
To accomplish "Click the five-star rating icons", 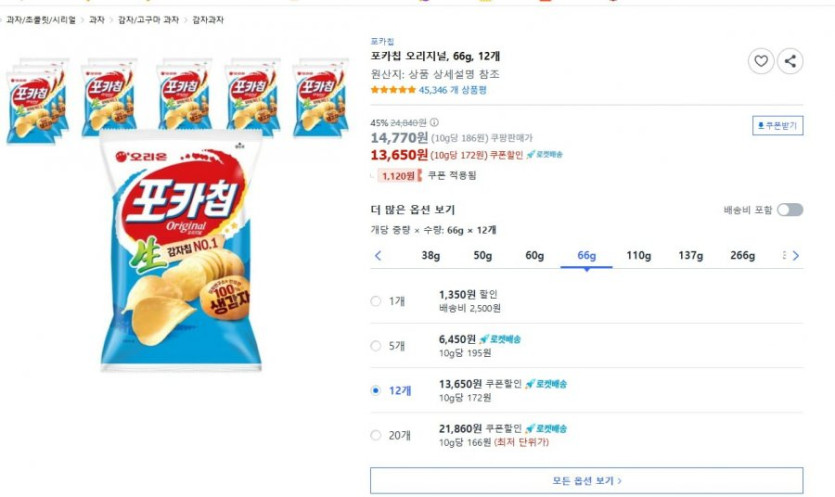I will pos(393,90).
